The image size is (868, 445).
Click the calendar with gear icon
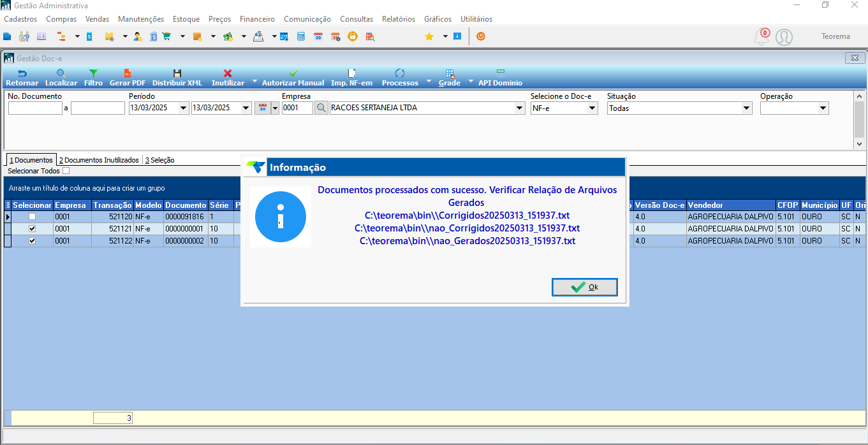(x=335, y=36)
